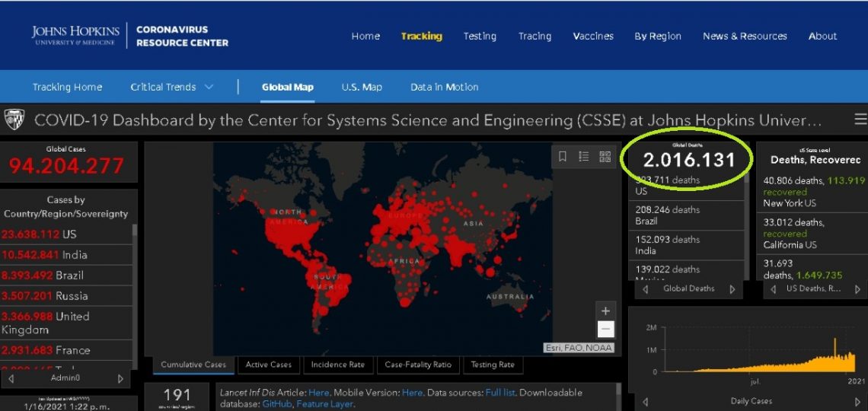Open the Testing nav item
Image resolution: width=868 pixels, height=411 pixels.
(x=480, y=36)
